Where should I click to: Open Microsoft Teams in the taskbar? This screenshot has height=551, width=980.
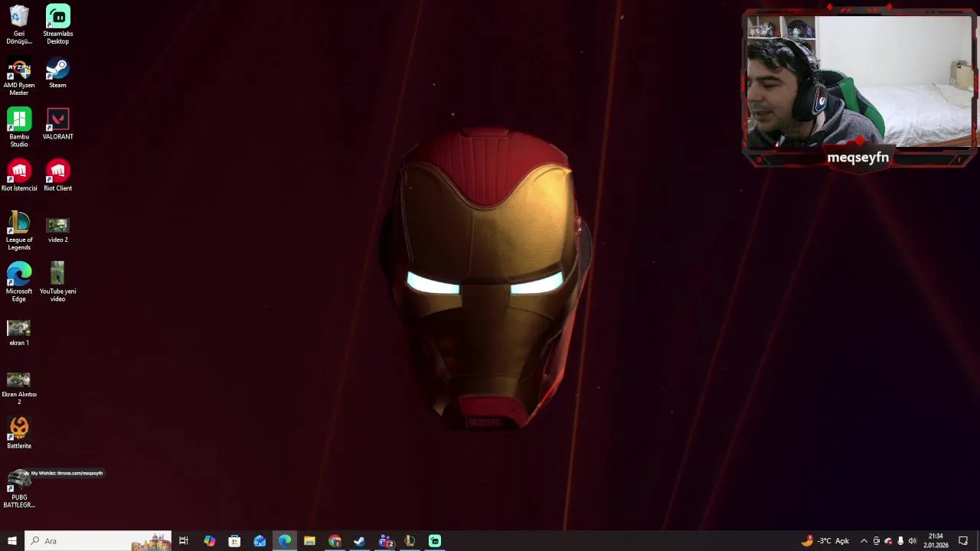[x=385, y=541]
